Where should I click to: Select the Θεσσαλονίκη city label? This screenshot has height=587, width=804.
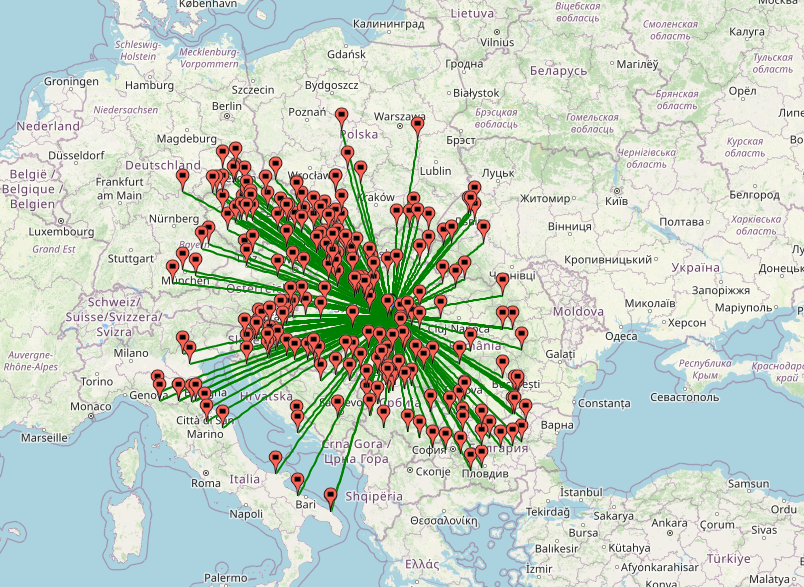click(444, 521)
